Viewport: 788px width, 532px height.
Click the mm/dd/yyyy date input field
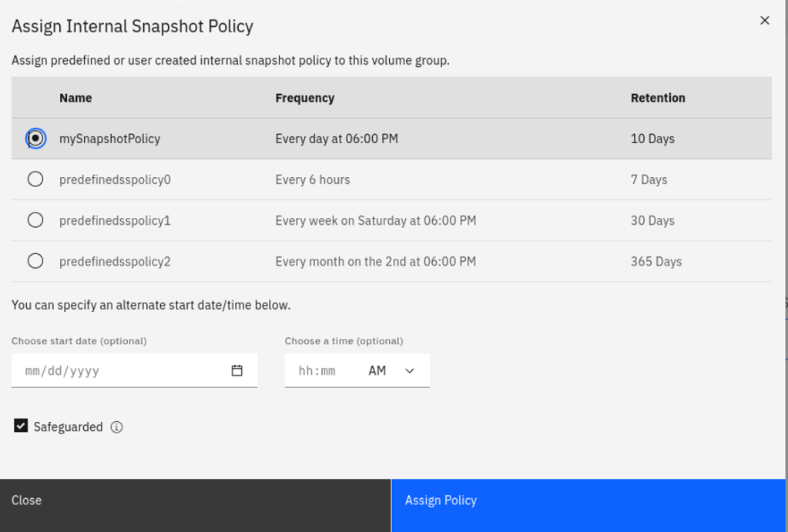point(116,370)
